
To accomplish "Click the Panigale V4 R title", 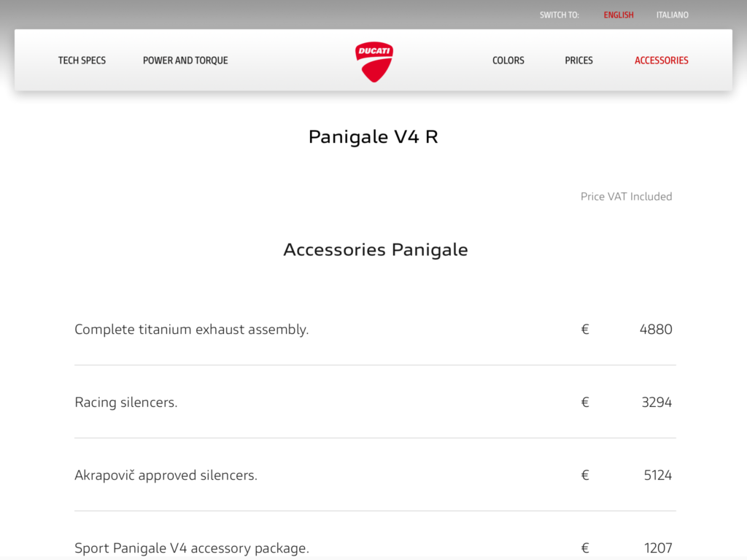I will [373, 136].
